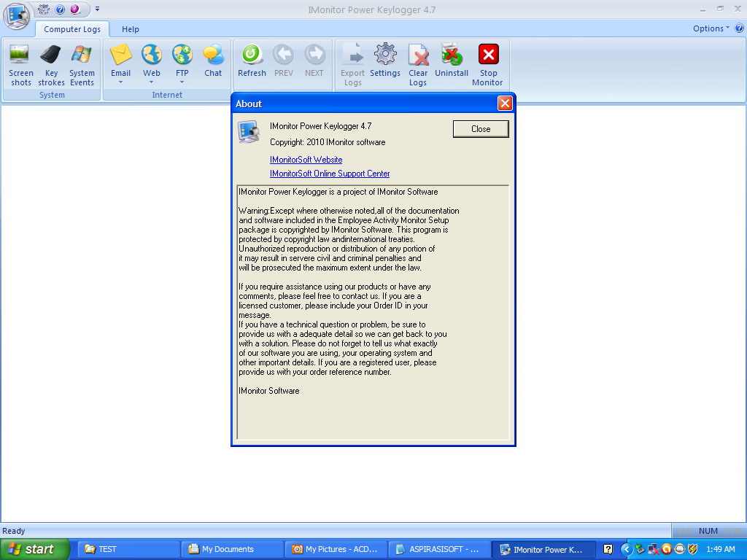The image size is (747, 560).
Task: Switch to ASPIRASISOFT taskbar window
Action: coord(440,549)
